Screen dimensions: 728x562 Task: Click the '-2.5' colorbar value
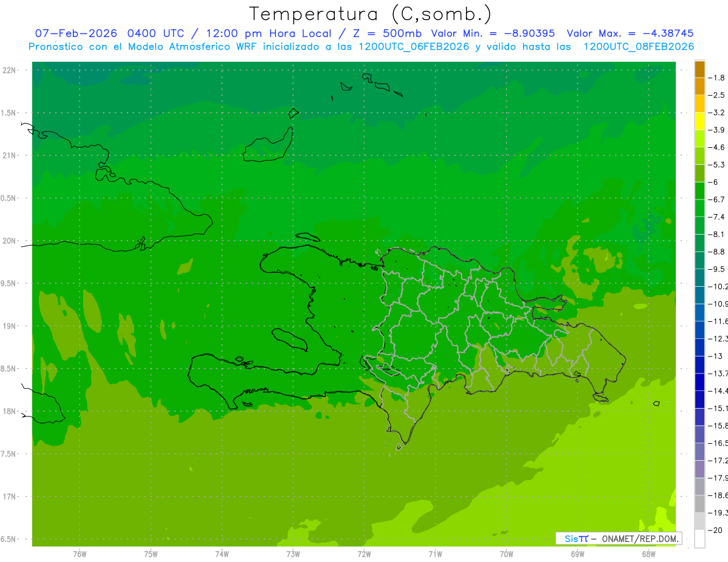click(x=716, y=95)
